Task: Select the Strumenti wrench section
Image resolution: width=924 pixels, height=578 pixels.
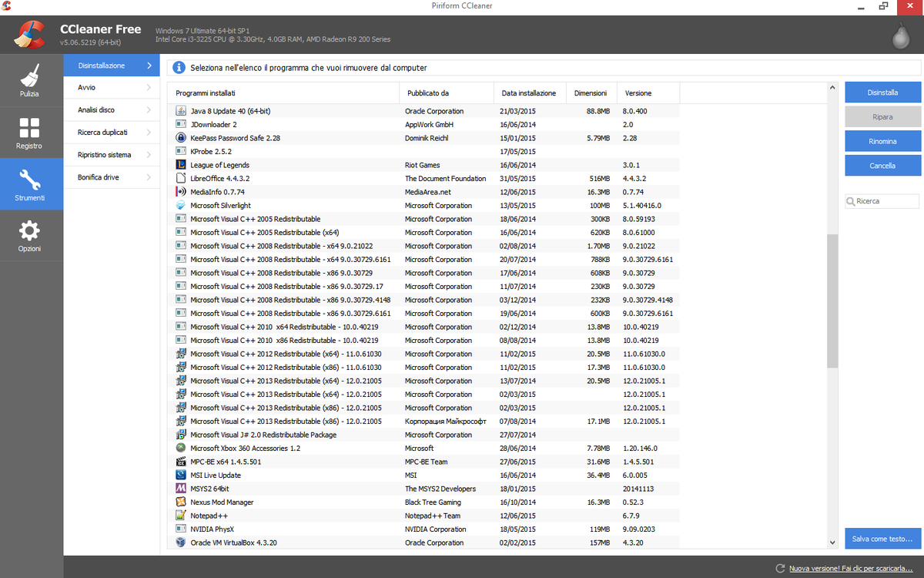Action: tap(31, 184)
